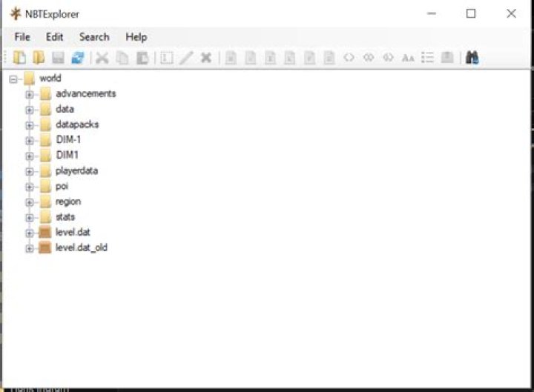Screen dimensions: 534x392
Task: Select the world folder label
Action: pos(50,79)
